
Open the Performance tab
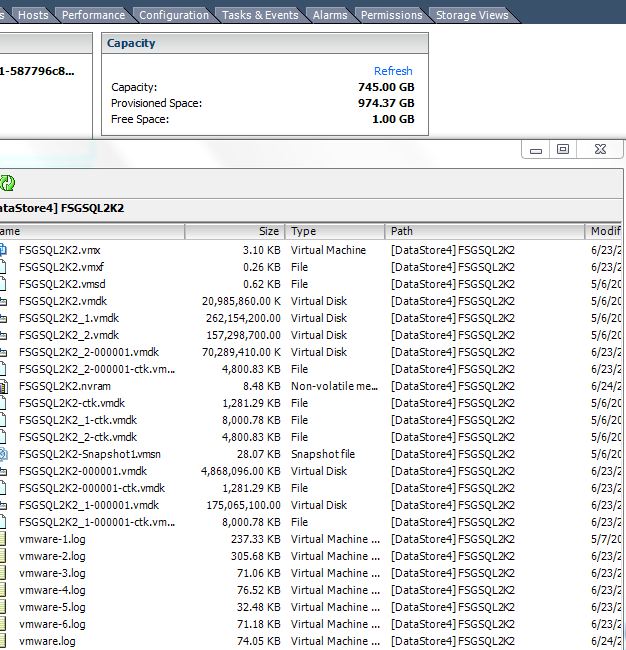[93, 15]
